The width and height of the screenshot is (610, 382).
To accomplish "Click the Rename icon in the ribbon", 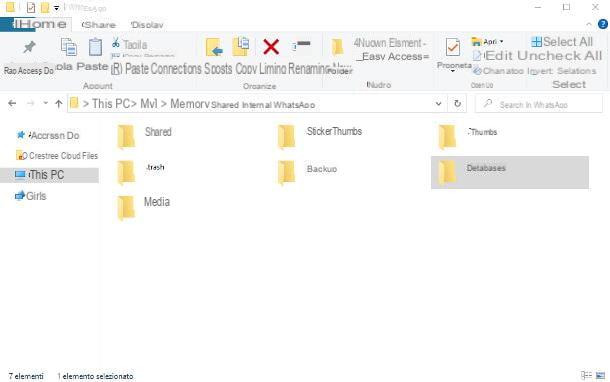I will [301, 45].
